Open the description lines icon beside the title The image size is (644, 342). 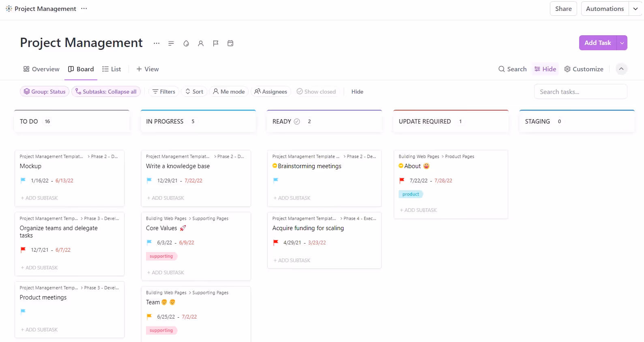click(171, 43)
